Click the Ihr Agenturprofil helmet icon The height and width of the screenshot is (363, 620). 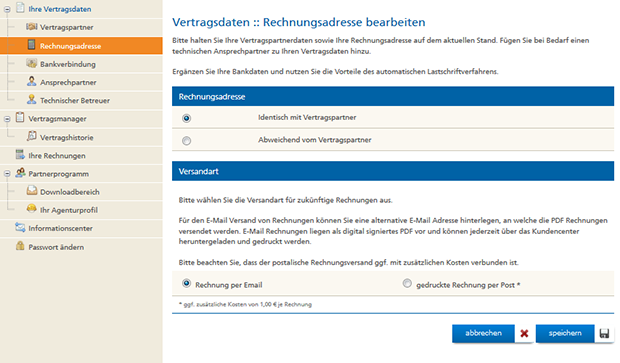point(32,209)
